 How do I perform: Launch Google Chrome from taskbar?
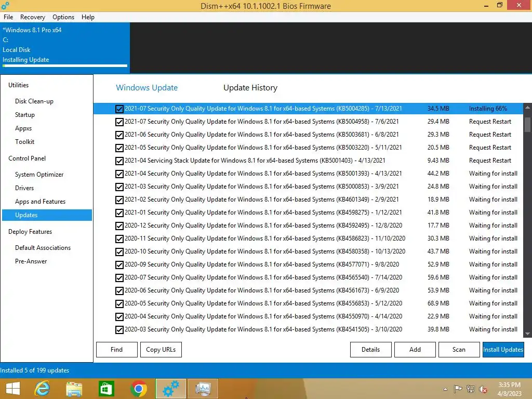pyautogui.click(x=138, y=389)
